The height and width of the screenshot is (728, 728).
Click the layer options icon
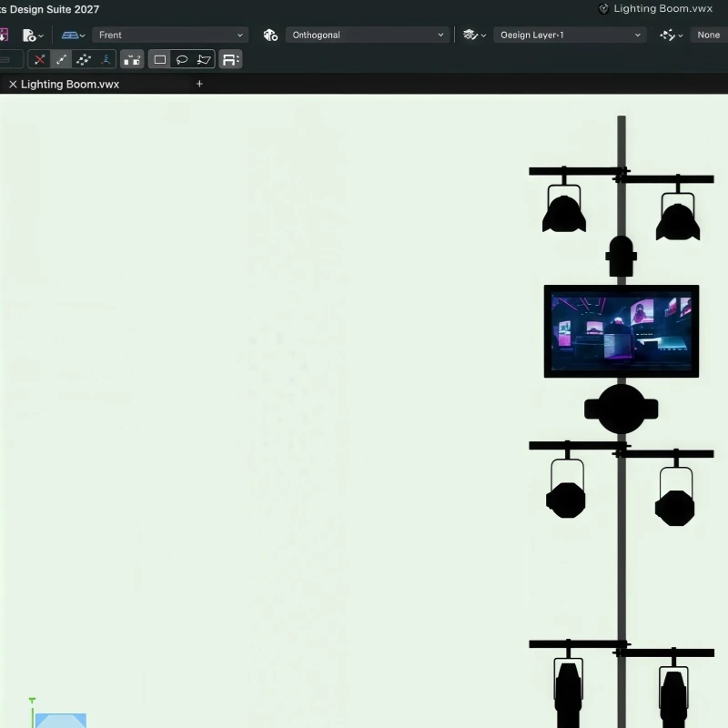470,35
